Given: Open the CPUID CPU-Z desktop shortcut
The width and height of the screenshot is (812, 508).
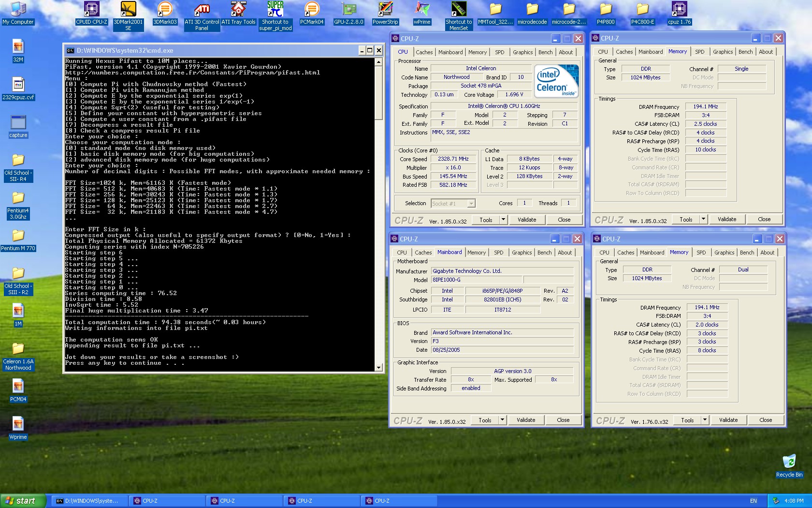Looking at the screenshot, I should point(91,14).
